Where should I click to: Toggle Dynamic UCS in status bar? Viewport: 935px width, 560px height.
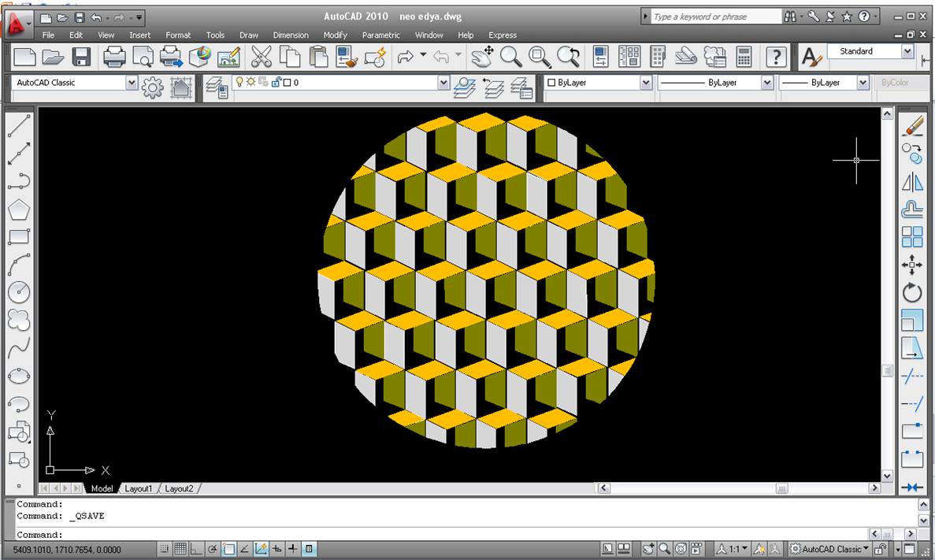coord(261,549)
